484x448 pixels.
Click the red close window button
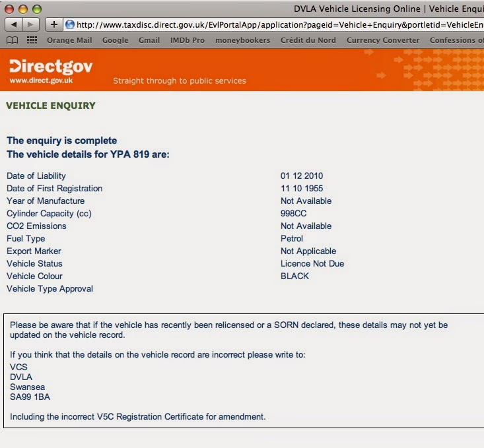[9, 9]
